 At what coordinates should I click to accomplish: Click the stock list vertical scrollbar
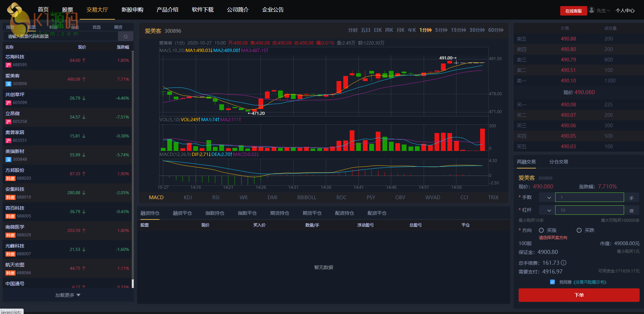[133, 169]
